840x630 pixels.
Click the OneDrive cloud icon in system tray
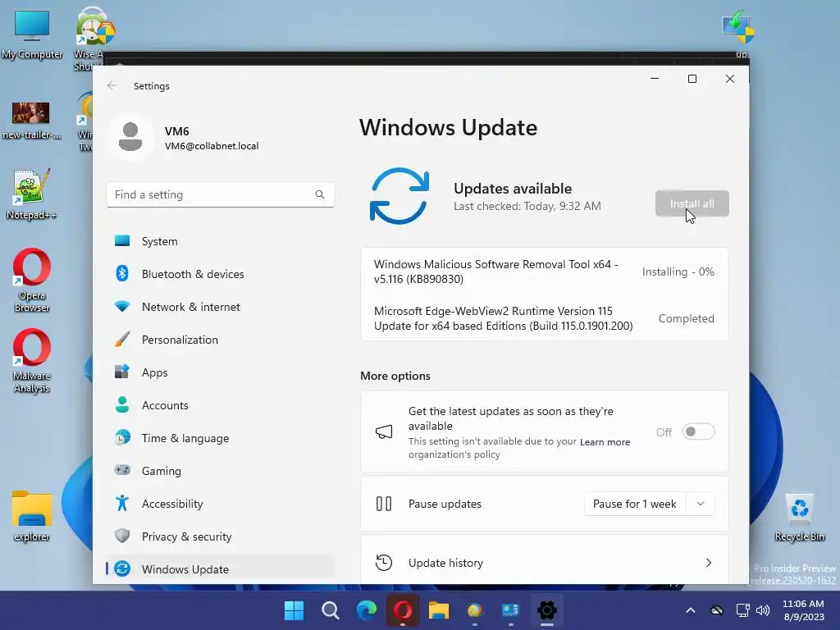tap(717, 610)
